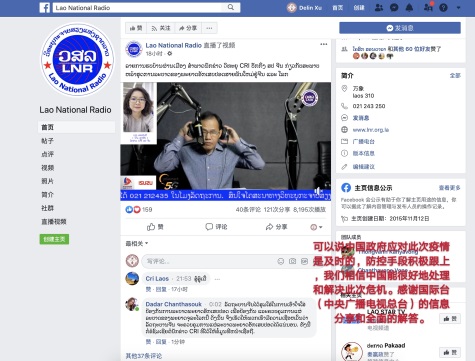Click the GIF icon in comment box

304,261
